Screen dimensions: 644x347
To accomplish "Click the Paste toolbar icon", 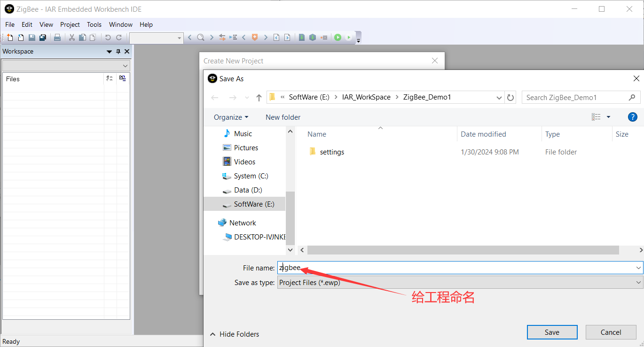I will [93, 38].
